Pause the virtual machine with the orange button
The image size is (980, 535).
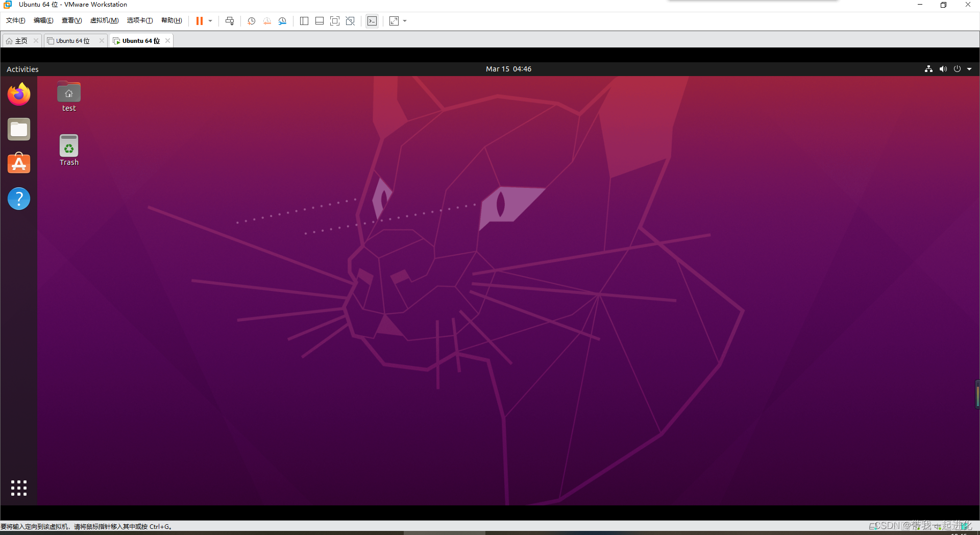tap(200, 21)
